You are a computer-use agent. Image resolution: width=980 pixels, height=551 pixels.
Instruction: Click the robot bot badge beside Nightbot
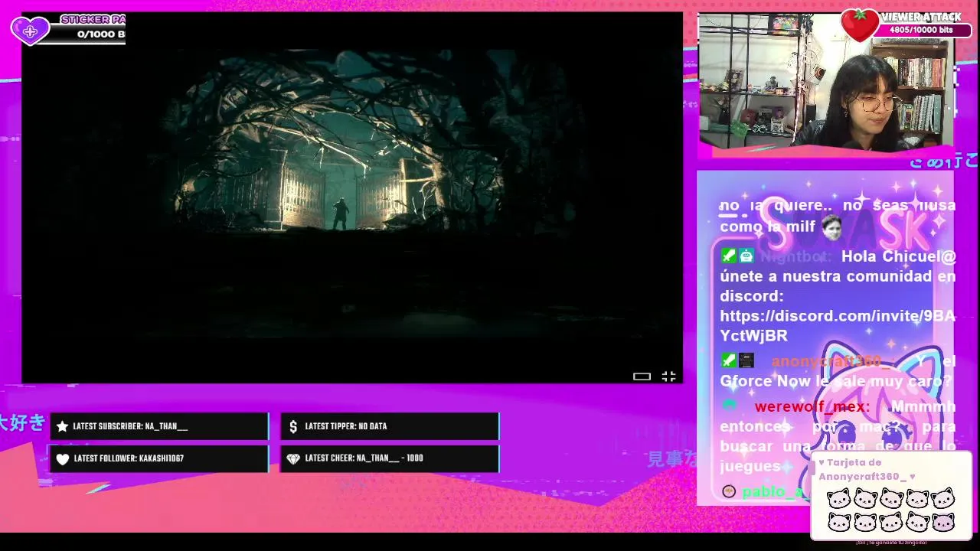click(x=746, y=256)
